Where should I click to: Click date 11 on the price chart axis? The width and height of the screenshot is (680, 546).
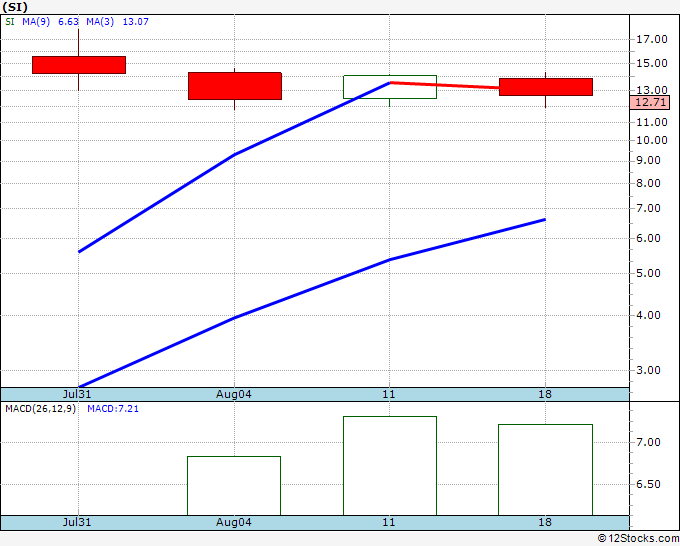point(389,394)
